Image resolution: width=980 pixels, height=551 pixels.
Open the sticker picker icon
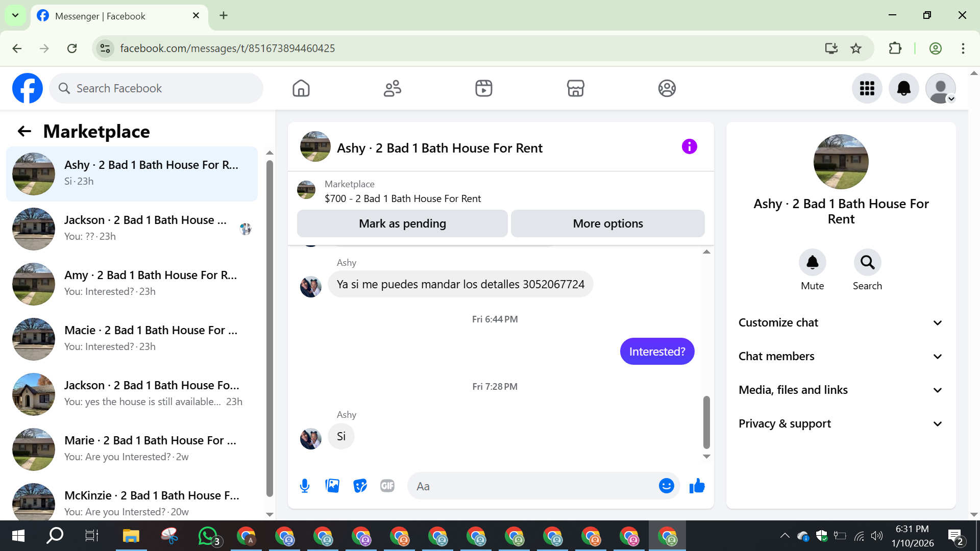click(x=360, y=486)
